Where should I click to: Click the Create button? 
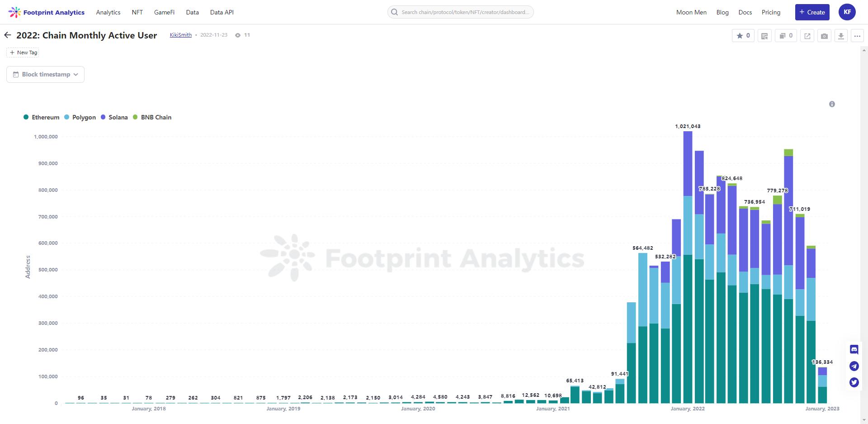(812, 12)
